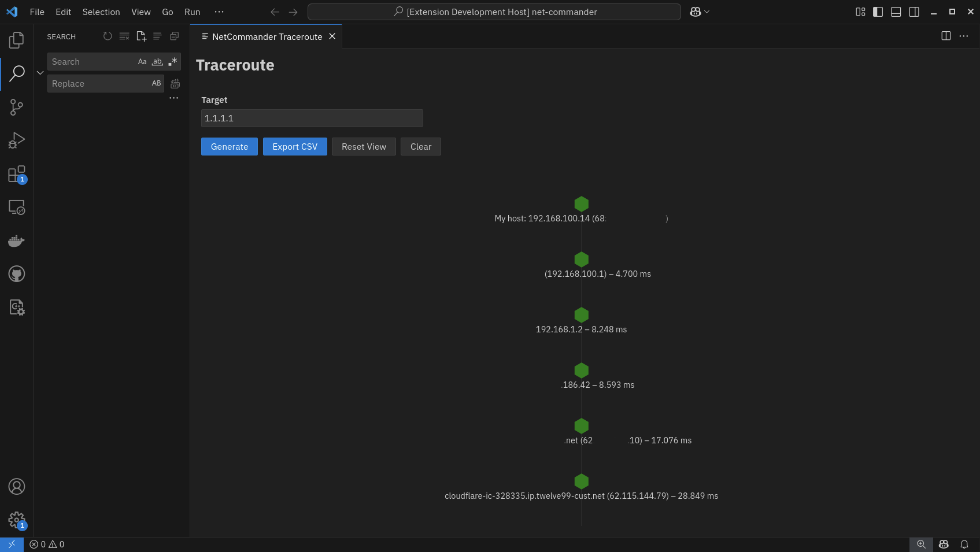Open the Selection menu

point(101,12)
